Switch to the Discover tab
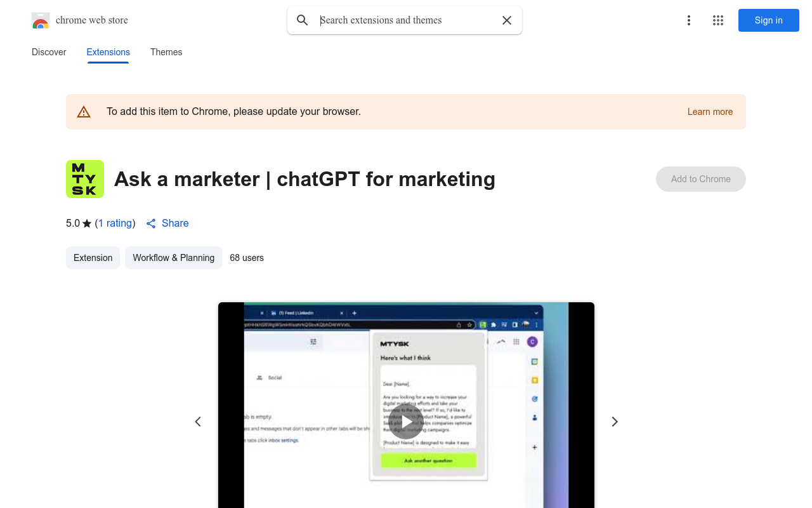Viewport: 812px width, 508px height. pyautogui.click(x=49, y=52)
